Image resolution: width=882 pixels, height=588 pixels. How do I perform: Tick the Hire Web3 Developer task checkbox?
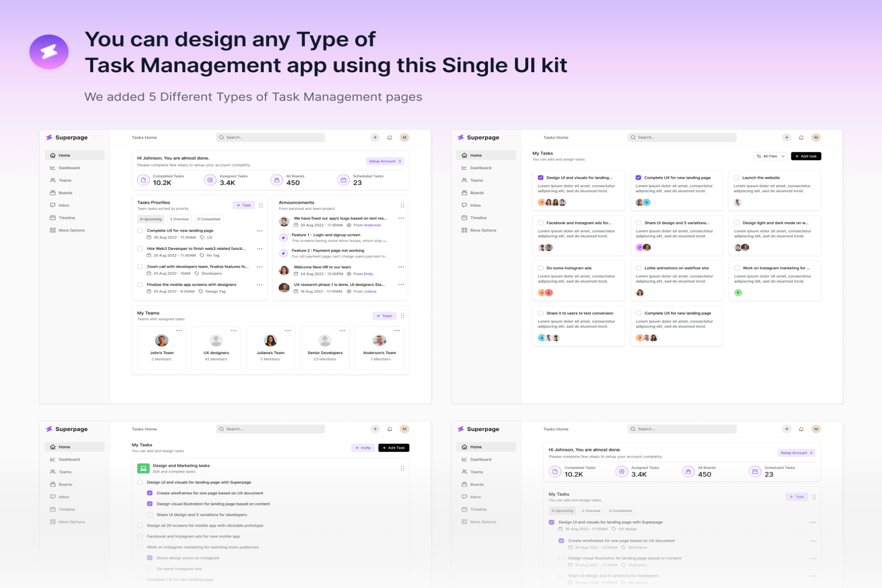pos(140,248)
